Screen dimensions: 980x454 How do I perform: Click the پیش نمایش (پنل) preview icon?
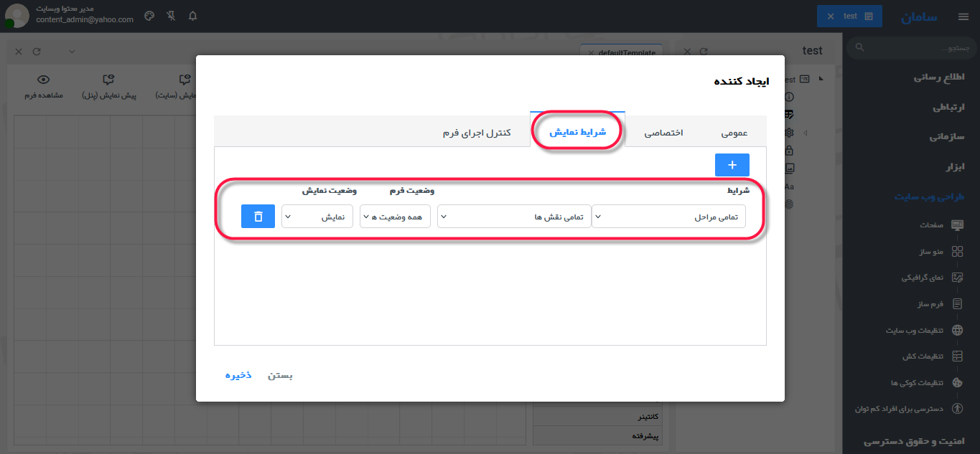pyautogui.click(x=108, y=80)
